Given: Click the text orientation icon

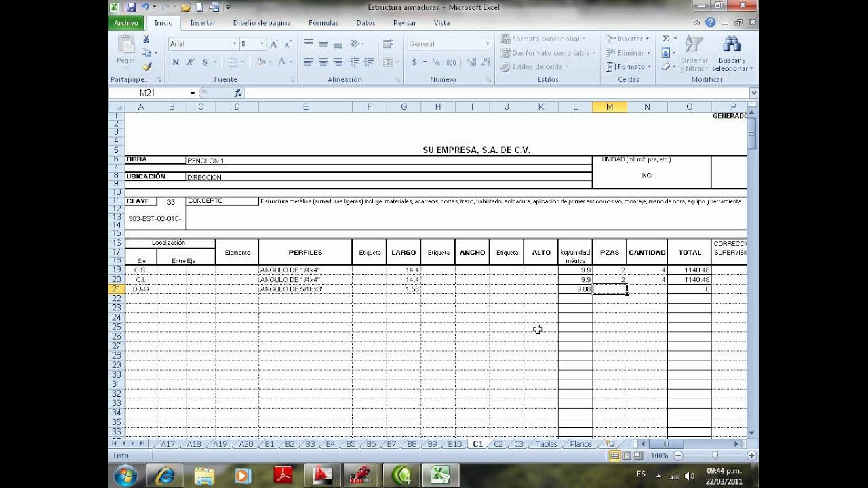Looking at the screenshot, I should point(355,44).
